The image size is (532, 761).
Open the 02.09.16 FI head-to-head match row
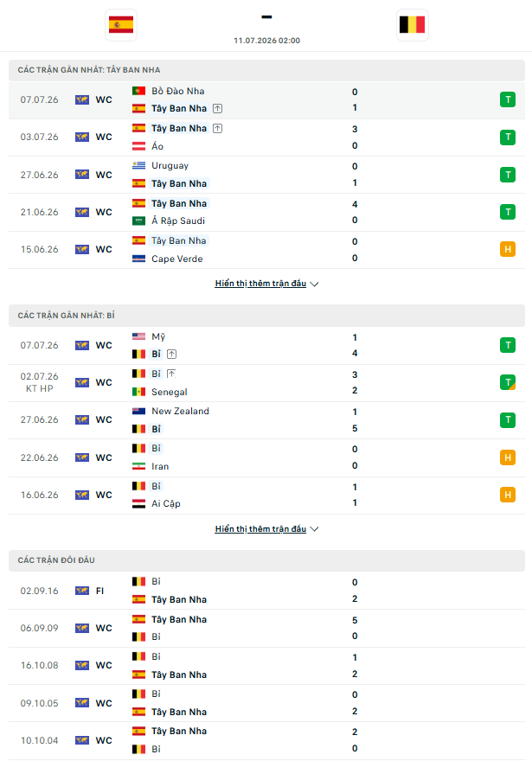(266, 591)
